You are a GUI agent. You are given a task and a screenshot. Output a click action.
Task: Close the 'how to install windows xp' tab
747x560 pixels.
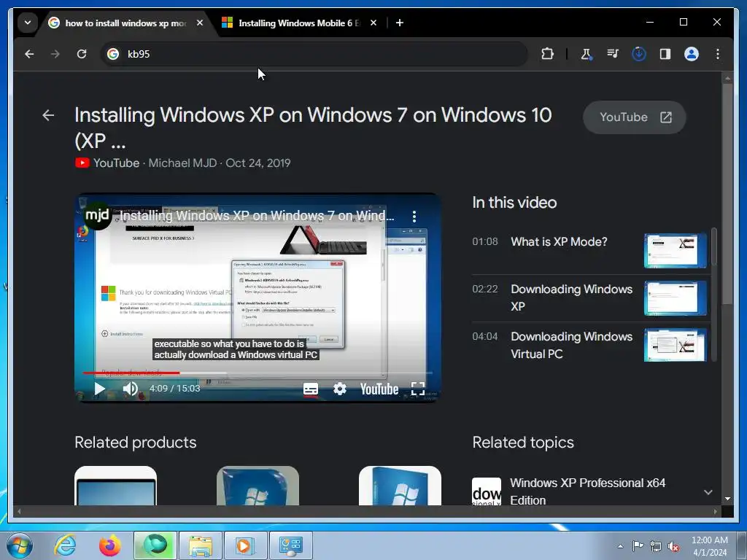200,23
